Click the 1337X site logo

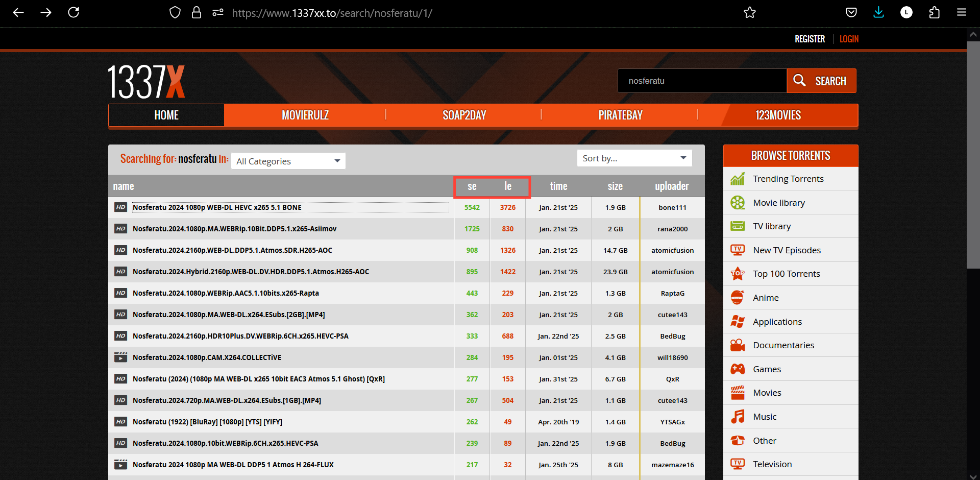point(146,82)
